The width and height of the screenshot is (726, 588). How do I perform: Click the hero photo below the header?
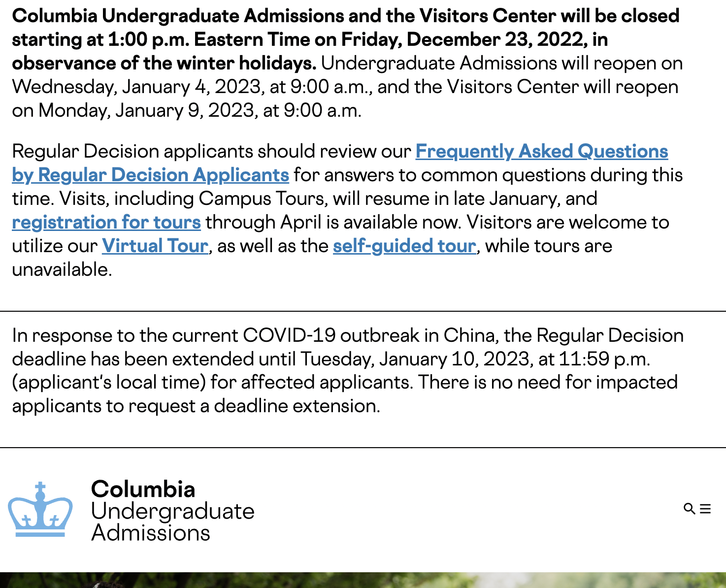tap(363, 580)
